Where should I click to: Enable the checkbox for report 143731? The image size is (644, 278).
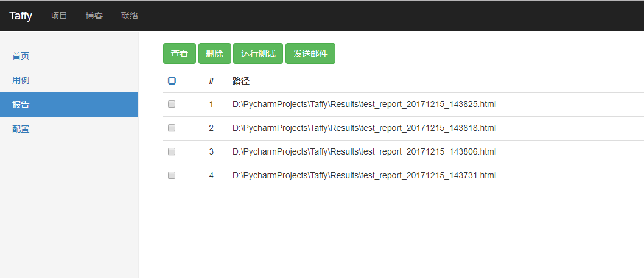(172, 175)
